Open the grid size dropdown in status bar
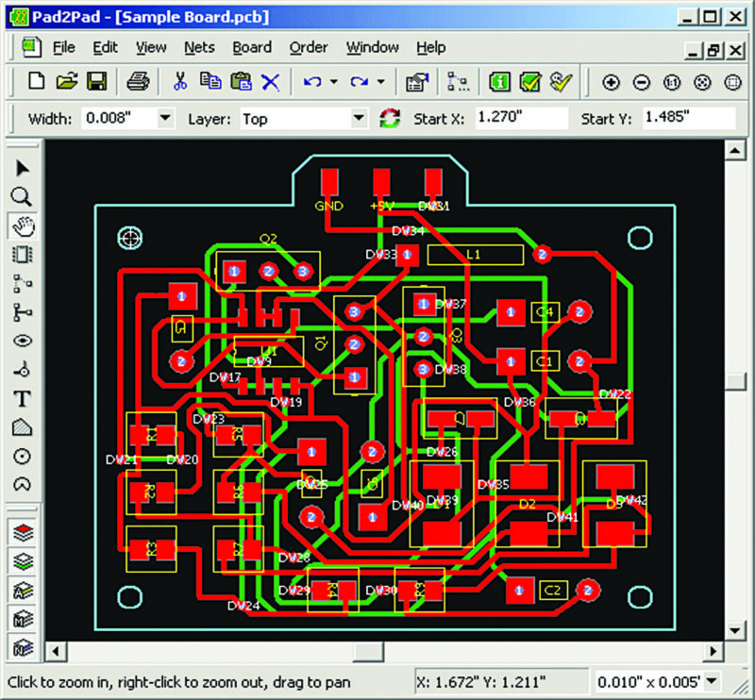755x700 pixels. (712, 681)
